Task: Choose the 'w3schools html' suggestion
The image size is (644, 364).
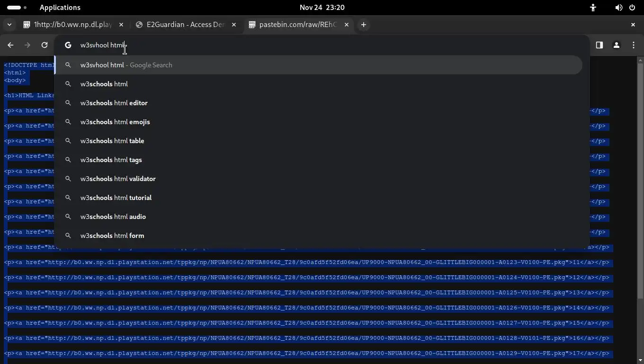Action: pyautogui.click(x=318, y=84)
